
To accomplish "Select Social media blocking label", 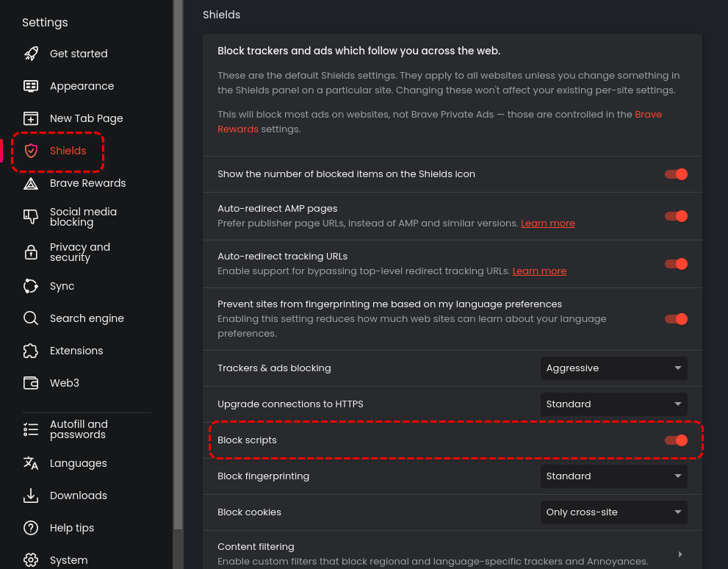I will coord(83,217).
